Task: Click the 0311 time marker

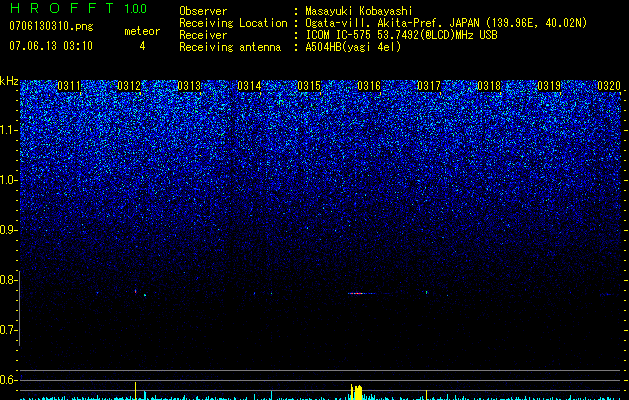Action: click(69, 86)
